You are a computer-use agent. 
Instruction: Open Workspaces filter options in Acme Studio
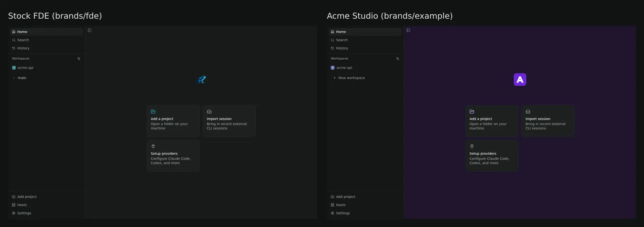[398, 58]
